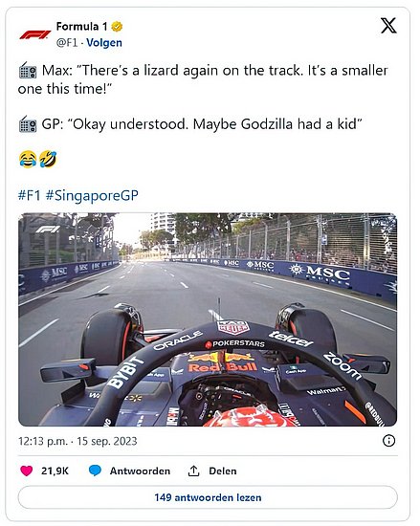Click the Formula 1 profile avatar logo
The height and width of the screenshot is (526, 420).
pos(34,34)
